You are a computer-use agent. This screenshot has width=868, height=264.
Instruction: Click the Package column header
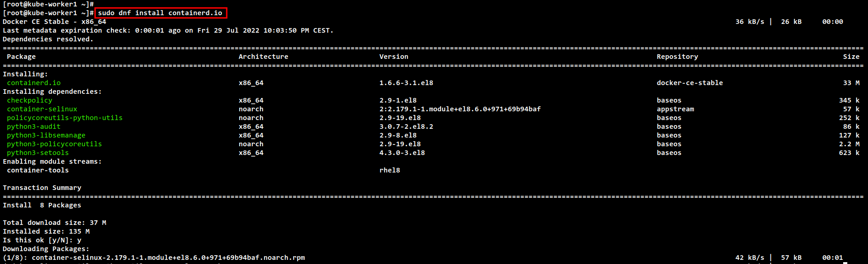coord(21,57)
